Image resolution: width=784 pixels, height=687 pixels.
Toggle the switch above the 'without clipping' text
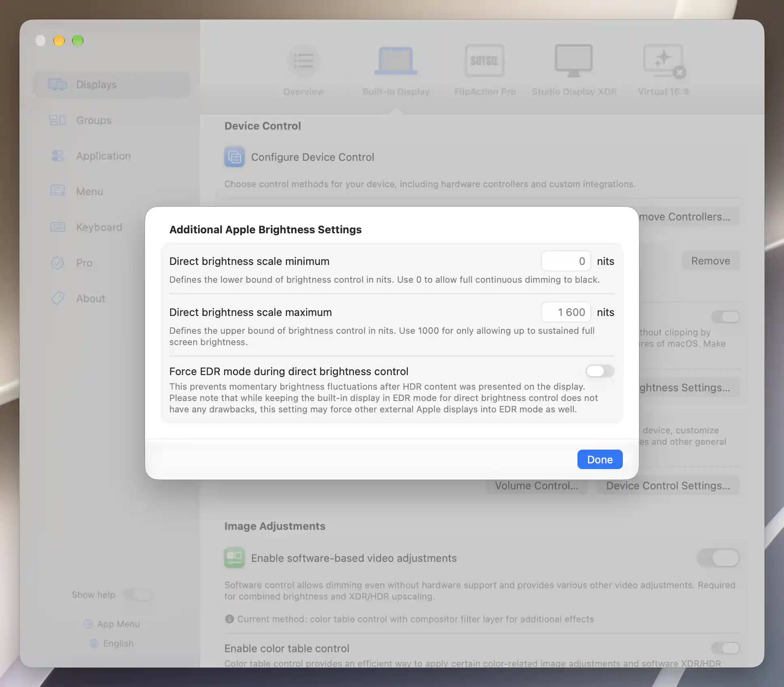click(x=725, y=316)
